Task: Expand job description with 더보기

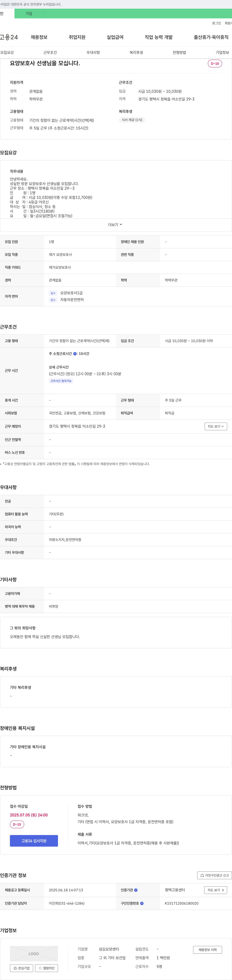Action: (x=115, y=225)
